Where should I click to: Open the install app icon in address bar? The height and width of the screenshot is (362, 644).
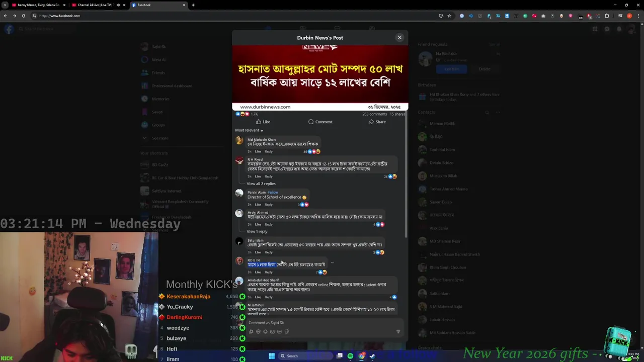(x=441, y=16)
